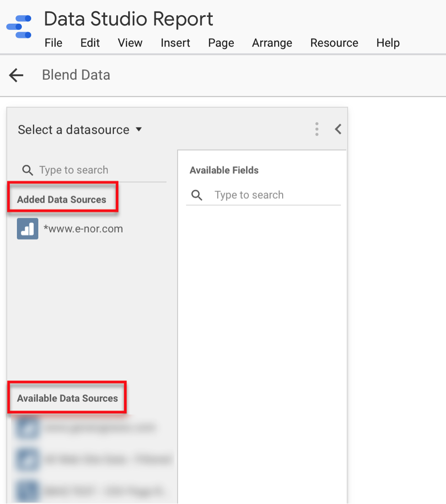Click the search magnifier above Added Data Sources
This screenshot has height=504, width=446.
pyautogui.click(x=27, y=170)
